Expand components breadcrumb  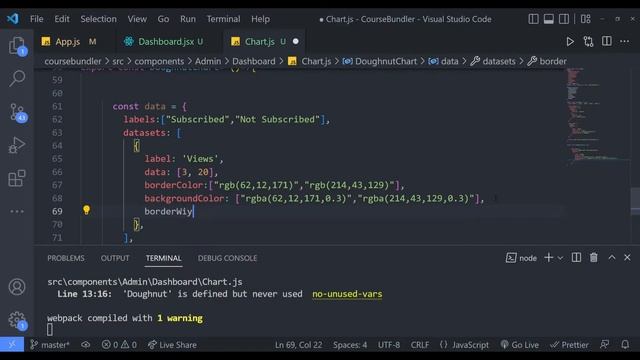pyautogui.click(x=159, y=61)
